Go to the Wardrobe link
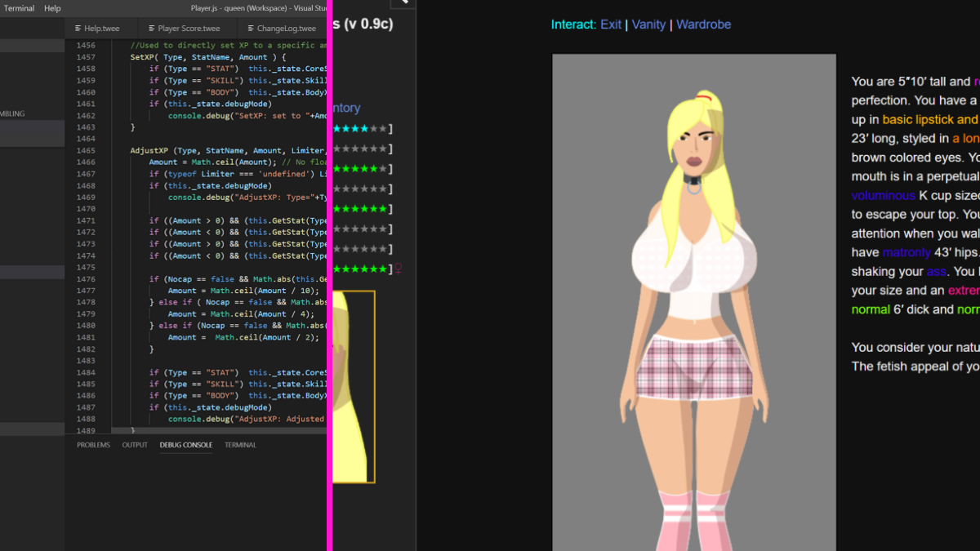 click(703, 24)
